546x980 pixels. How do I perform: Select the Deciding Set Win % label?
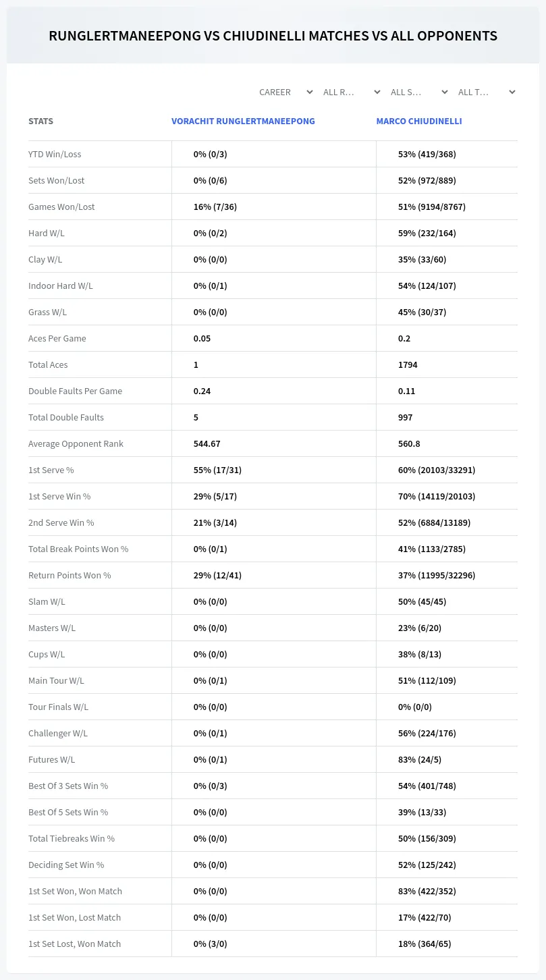[66, 865]
